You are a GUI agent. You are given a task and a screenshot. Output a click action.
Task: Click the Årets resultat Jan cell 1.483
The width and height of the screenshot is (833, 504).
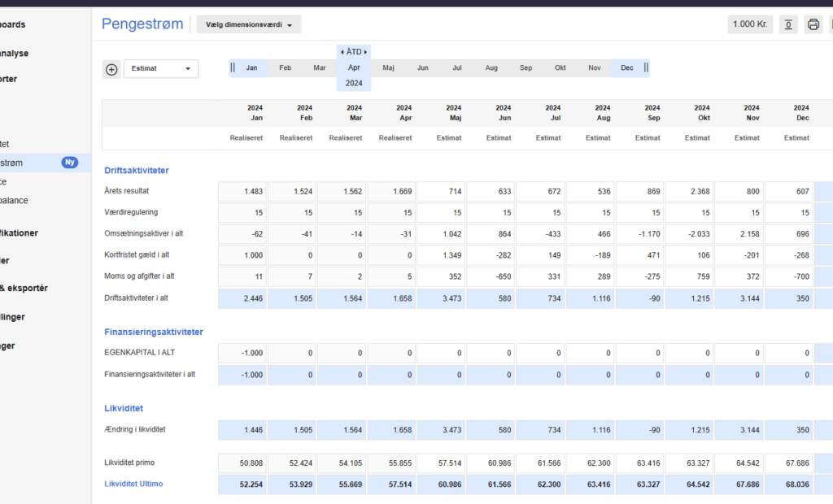point(242,191)
